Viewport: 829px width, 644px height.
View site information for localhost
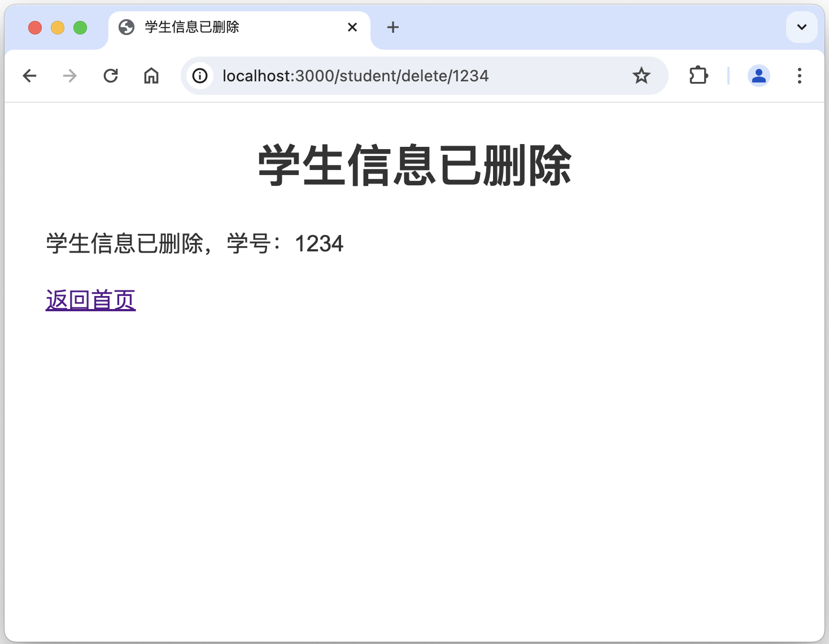[x=200, y=76]
